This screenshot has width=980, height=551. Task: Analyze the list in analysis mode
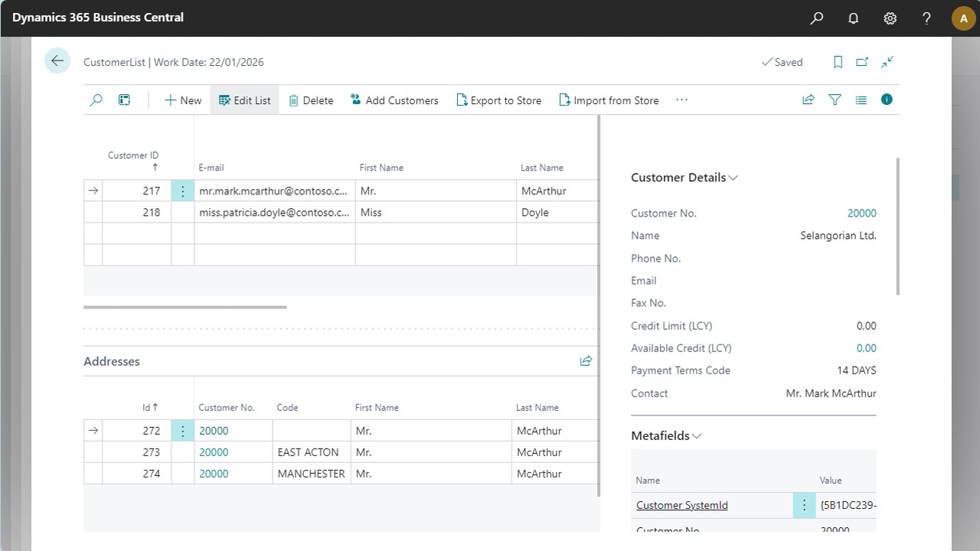coord(124,100)
